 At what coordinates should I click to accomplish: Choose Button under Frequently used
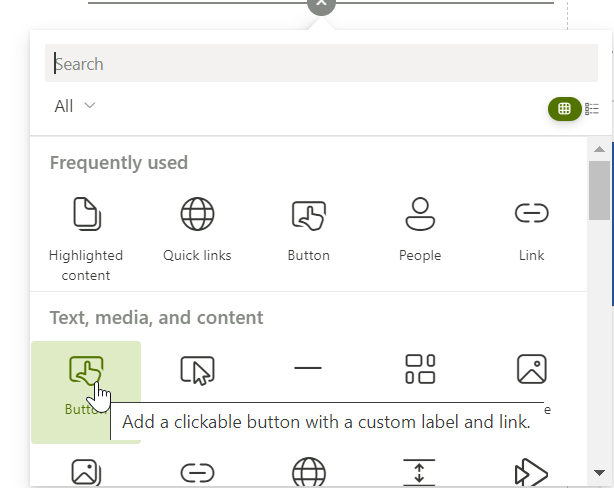(308, 230)
